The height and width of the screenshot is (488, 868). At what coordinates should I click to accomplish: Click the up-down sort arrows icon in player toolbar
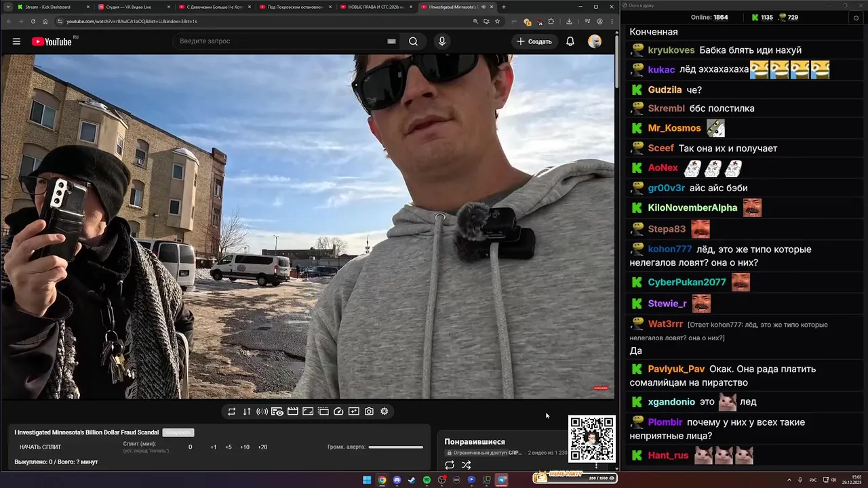pos(247,411)
